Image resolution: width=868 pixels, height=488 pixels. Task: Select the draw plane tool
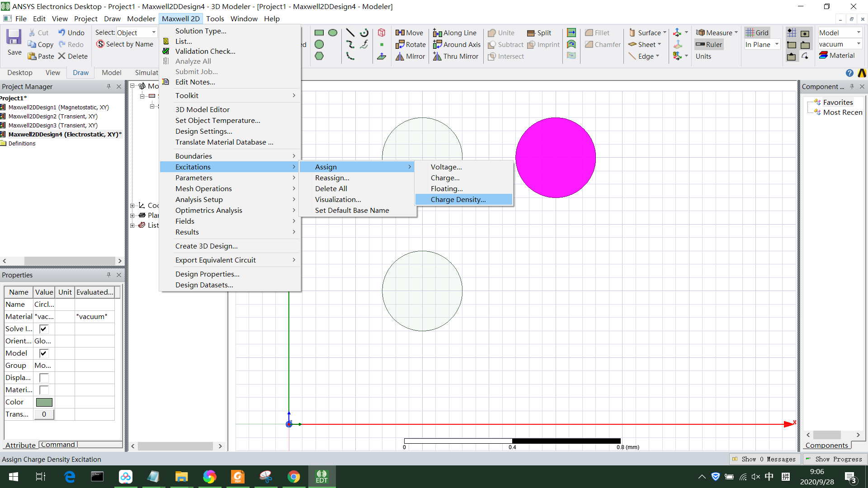coord(382,56)
